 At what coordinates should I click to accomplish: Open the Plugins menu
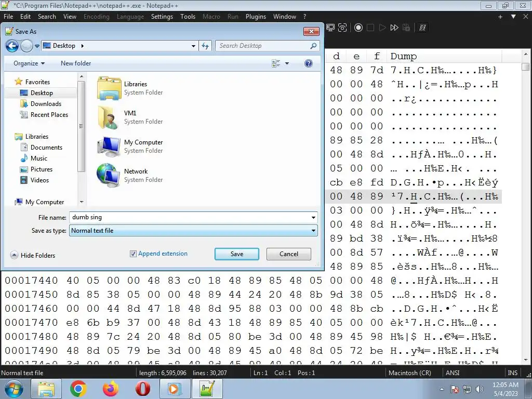(256, 17)
